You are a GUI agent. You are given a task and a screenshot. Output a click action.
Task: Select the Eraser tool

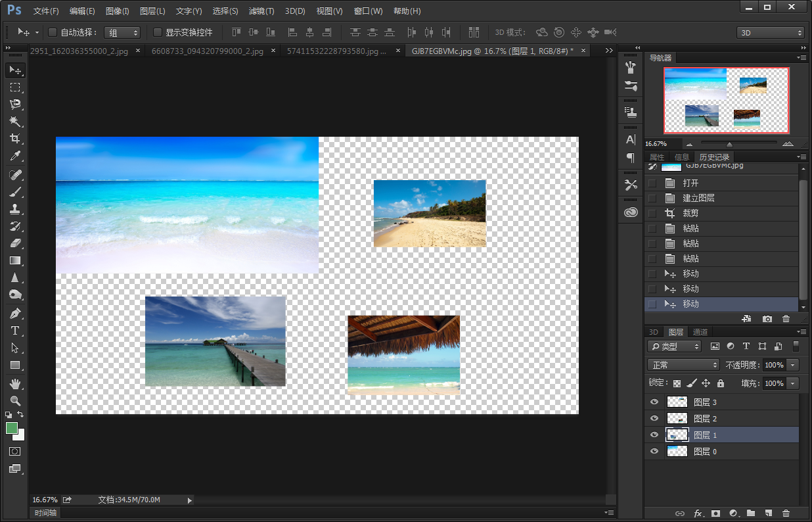click(x=15, y=243)
